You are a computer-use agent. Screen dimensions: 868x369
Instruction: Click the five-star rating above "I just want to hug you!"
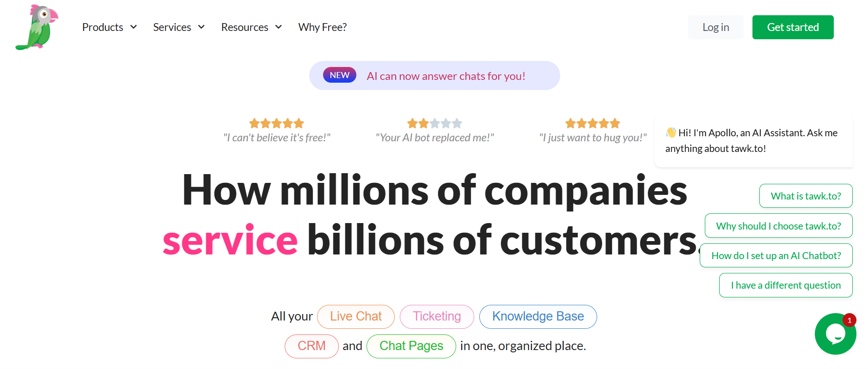coord(593,123)
